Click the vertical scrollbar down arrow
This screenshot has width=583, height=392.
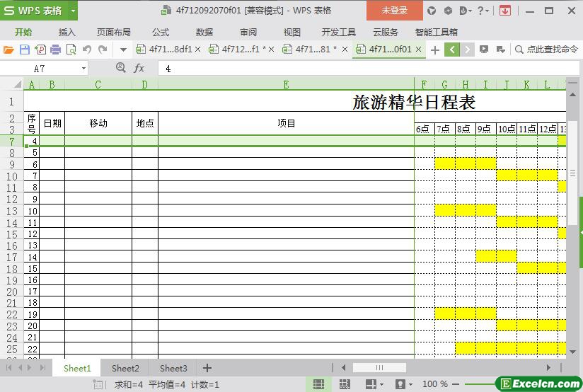click(573, 352)
